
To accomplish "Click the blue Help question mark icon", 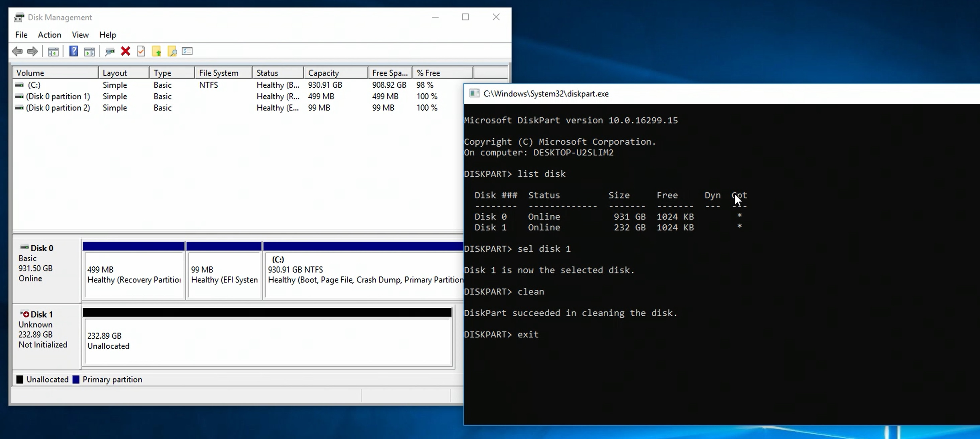I will 74,51.
